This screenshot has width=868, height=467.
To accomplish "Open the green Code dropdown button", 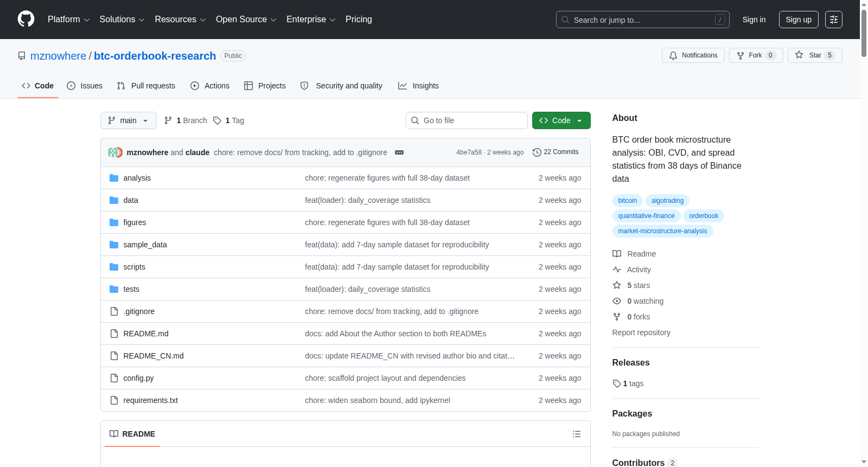I will coord(561,120).
